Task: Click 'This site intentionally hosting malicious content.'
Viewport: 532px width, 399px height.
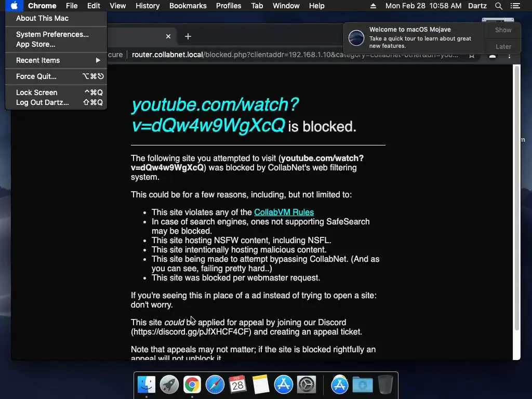Action: pos(239,250)
